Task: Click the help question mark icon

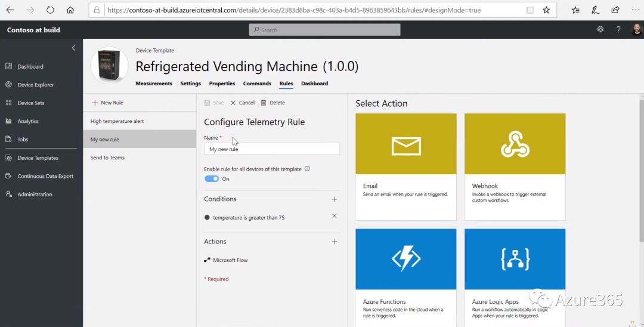Action: 618,30
